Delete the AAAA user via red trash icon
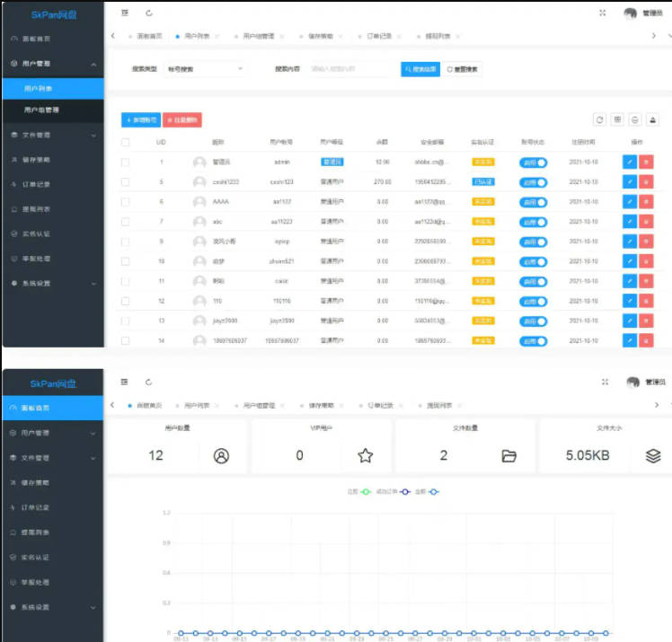Image resolution: width=672 pixels, height=642 pixels. (x=646, y=202)
